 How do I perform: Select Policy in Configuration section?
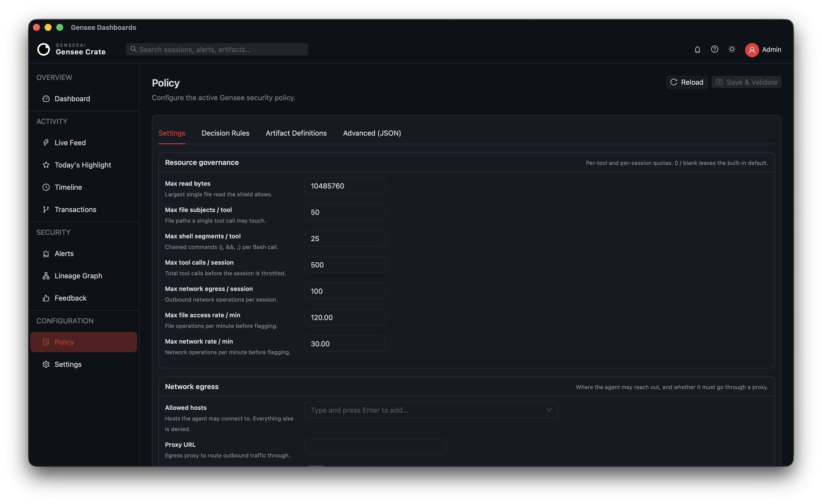[84, 342]
